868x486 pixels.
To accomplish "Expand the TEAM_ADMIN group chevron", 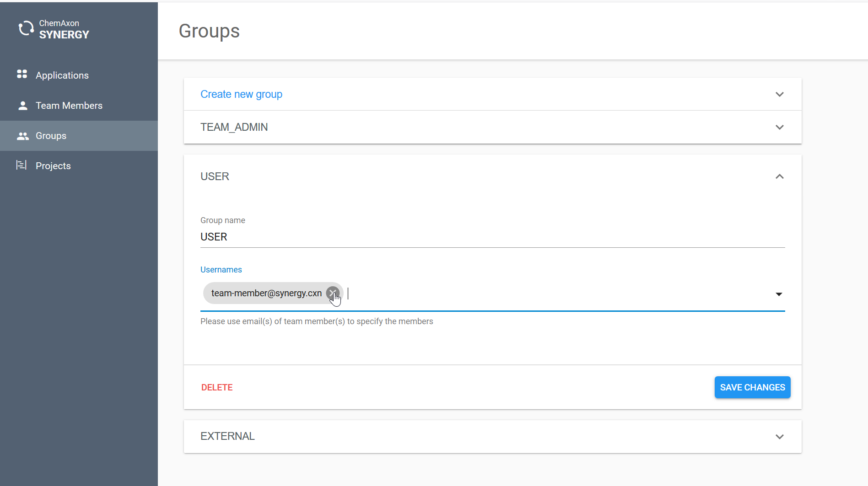I will pos(779,127).
